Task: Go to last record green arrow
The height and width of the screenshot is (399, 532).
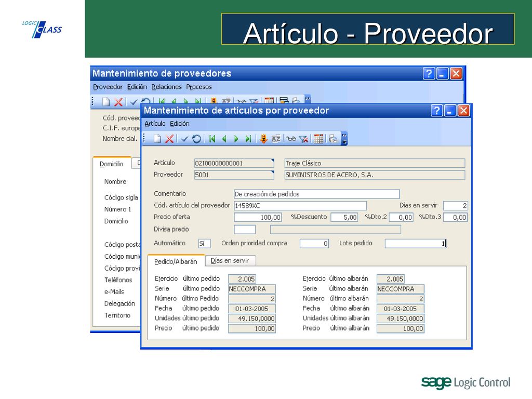Action: pos(248,138)
